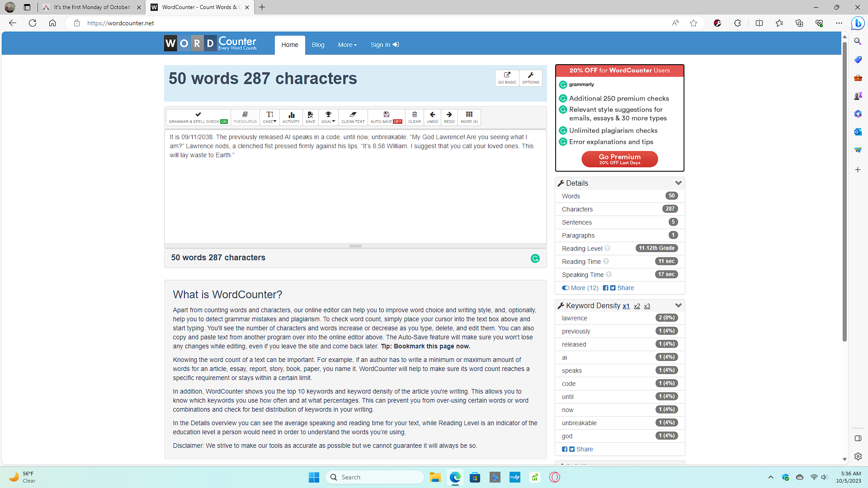The image size is (868, 488).
Task: Toggle Grammar & Spell Check on/off
Action: click(198, 117)
